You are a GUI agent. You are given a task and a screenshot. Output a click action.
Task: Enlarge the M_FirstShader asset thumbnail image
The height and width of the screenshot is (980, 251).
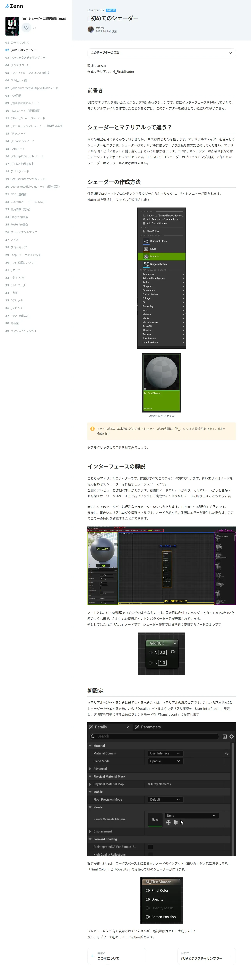tap(161, 383)
